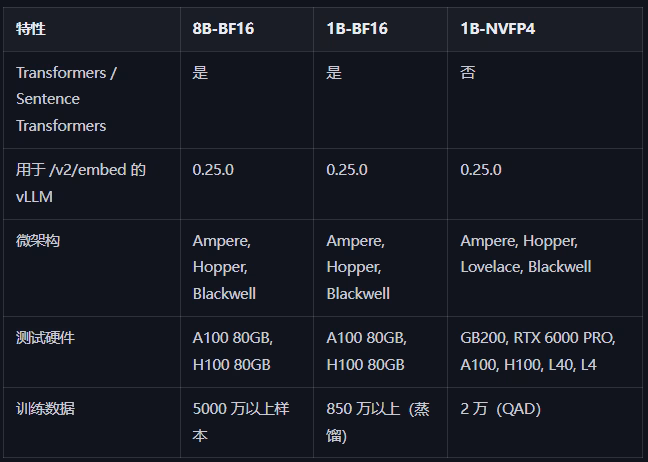648x462 pixels.
Task: Click the 是 cell under 8B-BF16
Action: click(200, 73)
